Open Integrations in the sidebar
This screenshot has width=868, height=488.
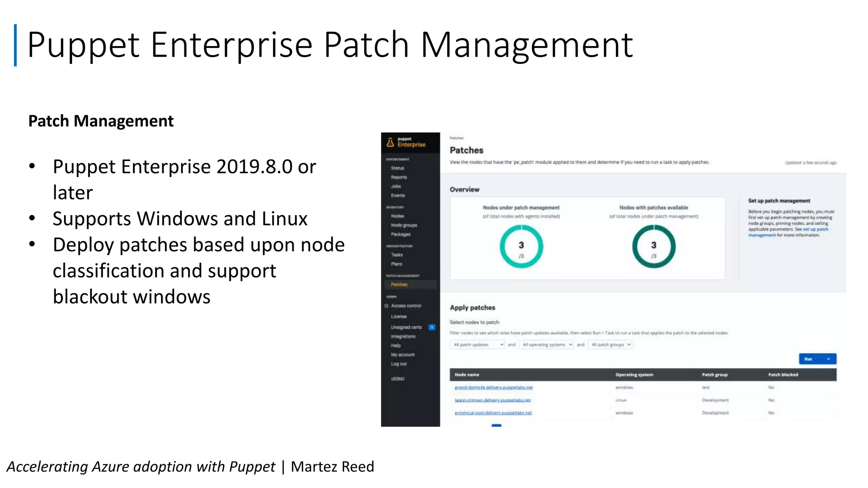403,336
